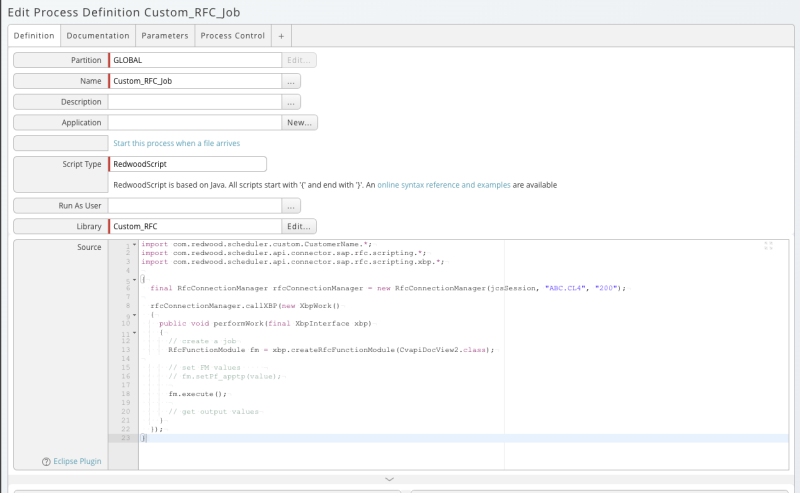Click the first import CustomerName line
This screenshot has height=493, width=800.
click(x=257, y=244)
